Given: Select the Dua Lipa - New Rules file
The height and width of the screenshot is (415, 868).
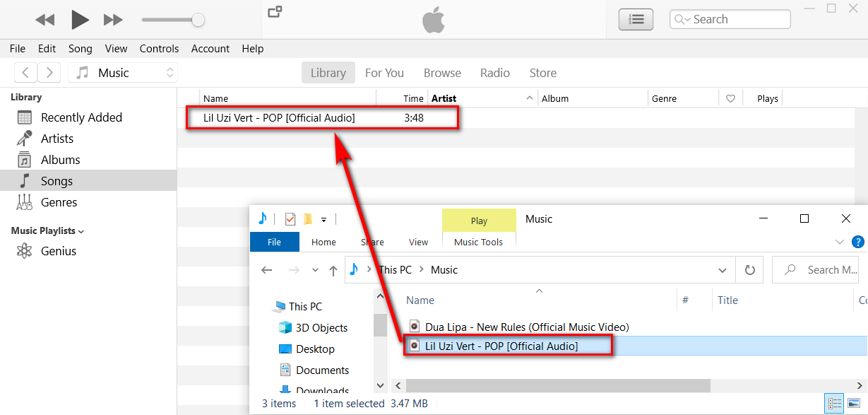Looking at the screenshot, I should [x=526, y=327].
